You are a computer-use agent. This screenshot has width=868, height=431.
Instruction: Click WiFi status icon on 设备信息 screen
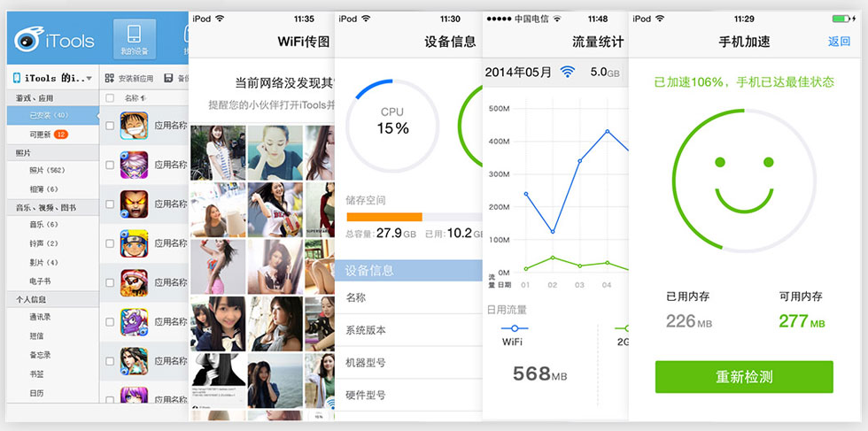tap(365, 19)
